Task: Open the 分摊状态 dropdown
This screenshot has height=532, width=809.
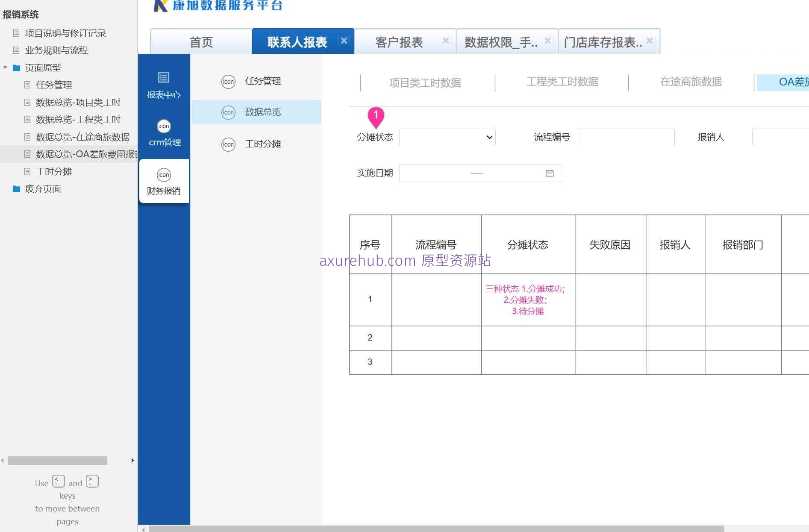Action: point(447,137)
